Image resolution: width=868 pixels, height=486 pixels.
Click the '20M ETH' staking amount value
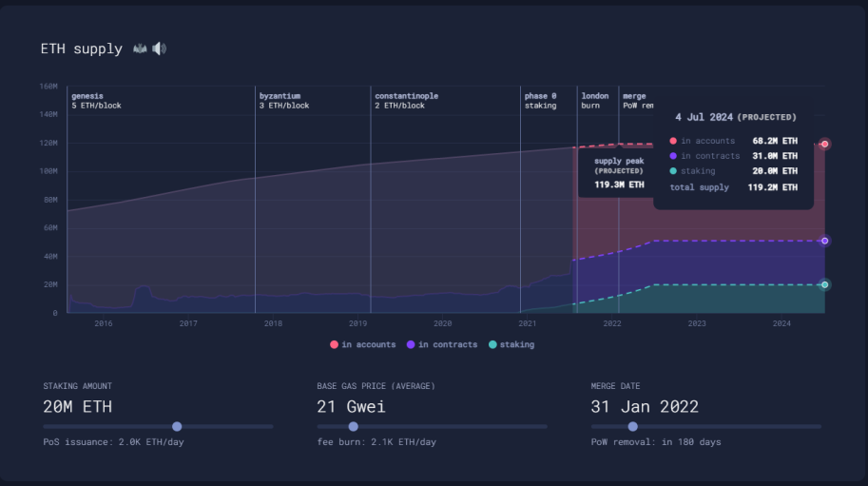pos(78,407)
